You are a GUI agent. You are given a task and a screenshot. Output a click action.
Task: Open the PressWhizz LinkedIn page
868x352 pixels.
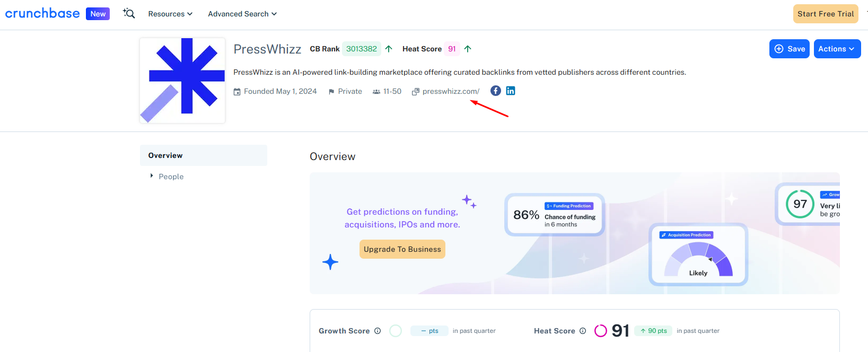(511, 91)
